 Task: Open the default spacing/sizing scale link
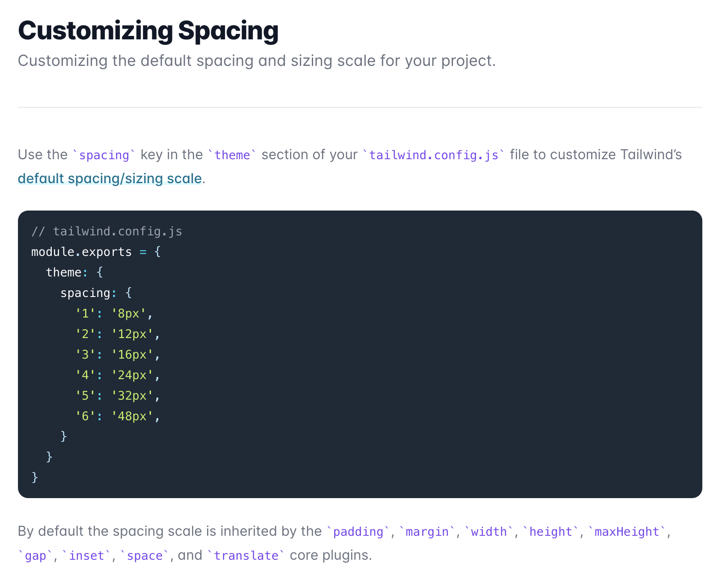[x=109, y=178]
